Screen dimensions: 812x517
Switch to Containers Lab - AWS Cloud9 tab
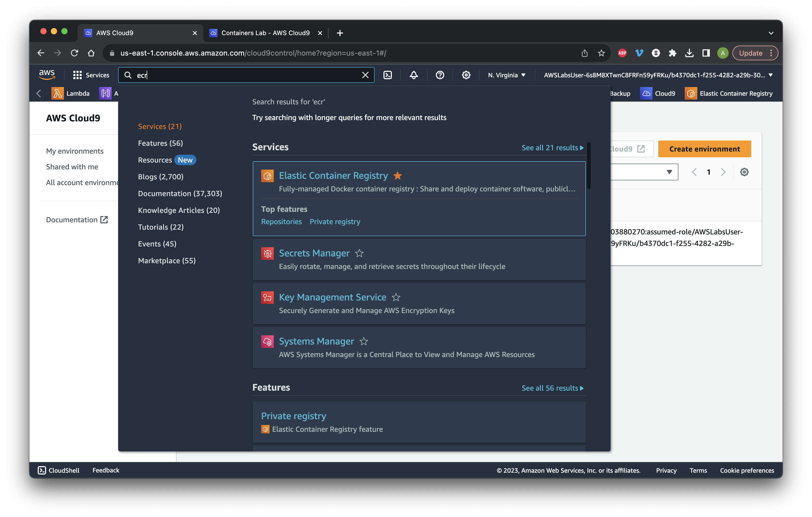click(265, 33)
